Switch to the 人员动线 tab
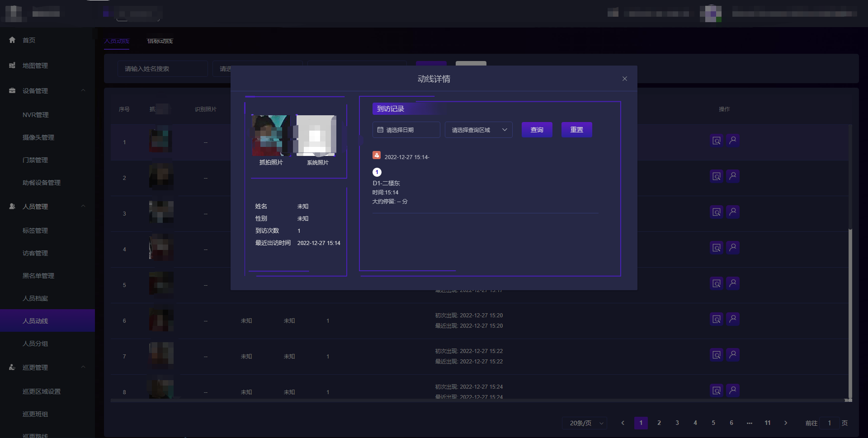The image size is (868, 438). click(117, 41)
